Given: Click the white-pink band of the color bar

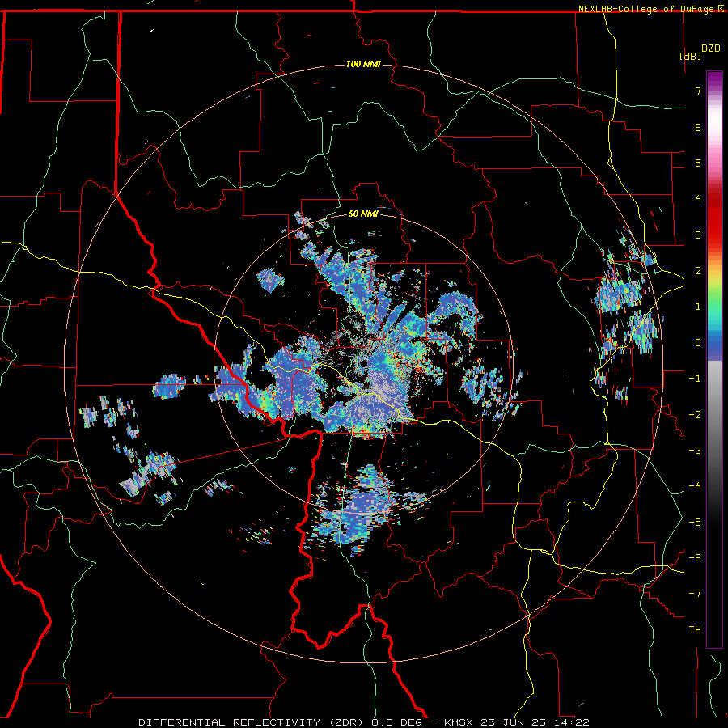Looking at the screenshot, I should tap(714, 133).
